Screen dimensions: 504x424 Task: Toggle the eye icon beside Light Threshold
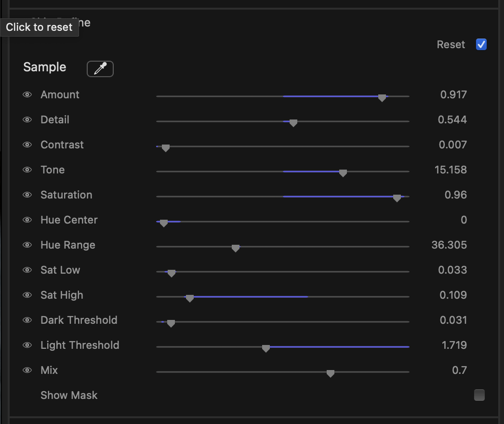point(27,345)
